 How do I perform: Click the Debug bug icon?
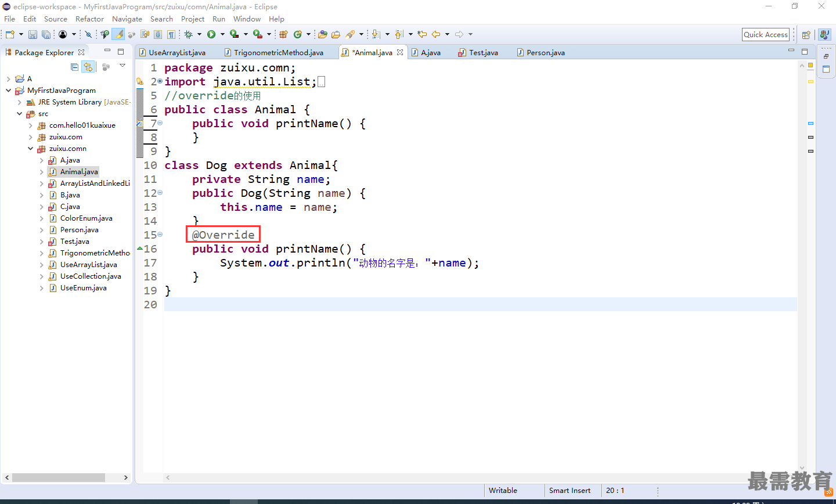click(188, 35)
